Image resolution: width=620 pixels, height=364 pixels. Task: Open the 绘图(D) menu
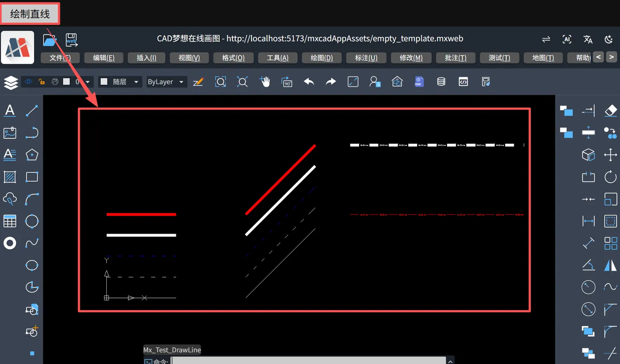point(322,58)
